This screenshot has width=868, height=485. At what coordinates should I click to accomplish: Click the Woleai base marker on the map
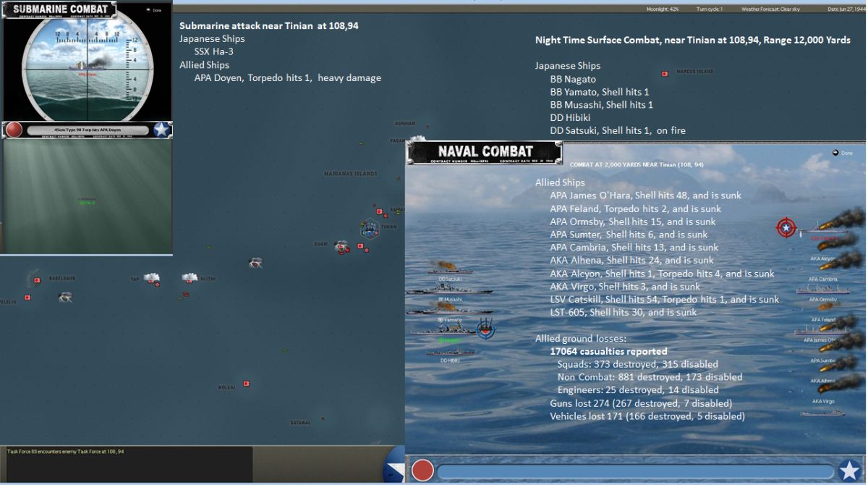(247, 383)
